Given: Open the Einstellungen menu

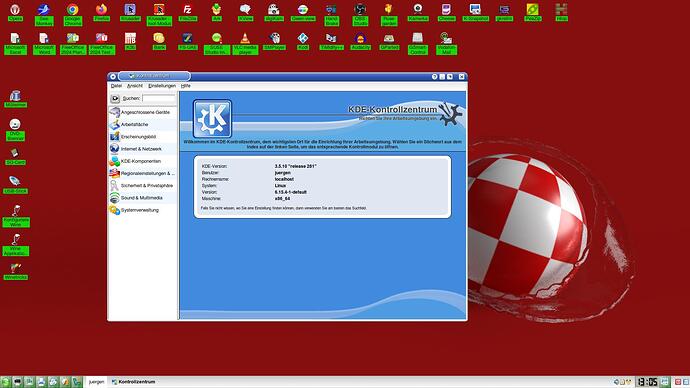Looking at the screenshot, I should 162,86.
